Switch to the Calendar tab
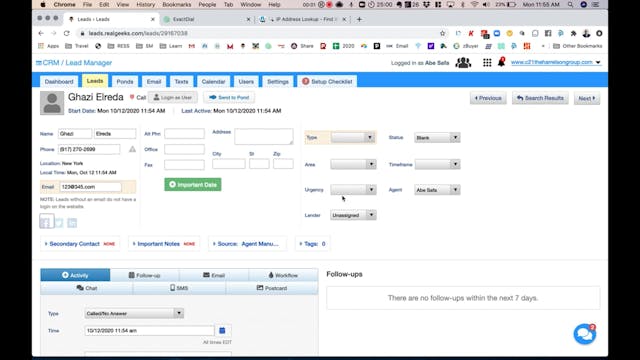This screenshot has width=640, height=360. 213,82
